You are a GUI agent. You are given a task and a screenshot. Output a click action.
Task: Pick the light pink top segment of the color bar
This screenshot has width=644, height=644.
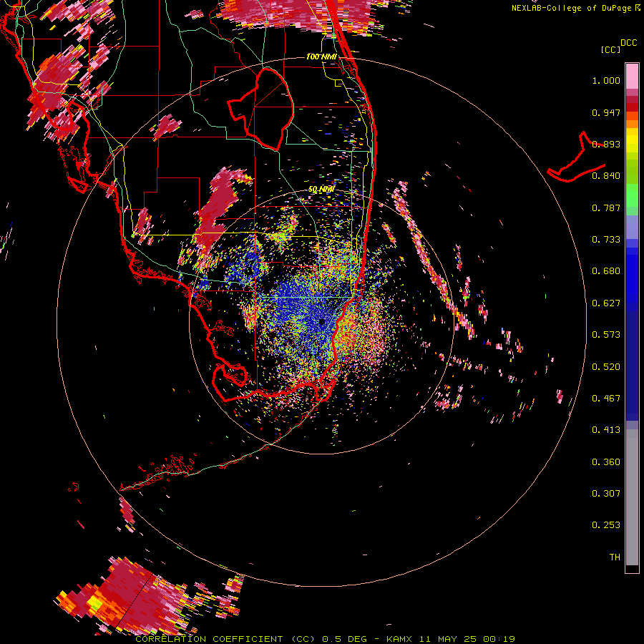tap(632, 76)
